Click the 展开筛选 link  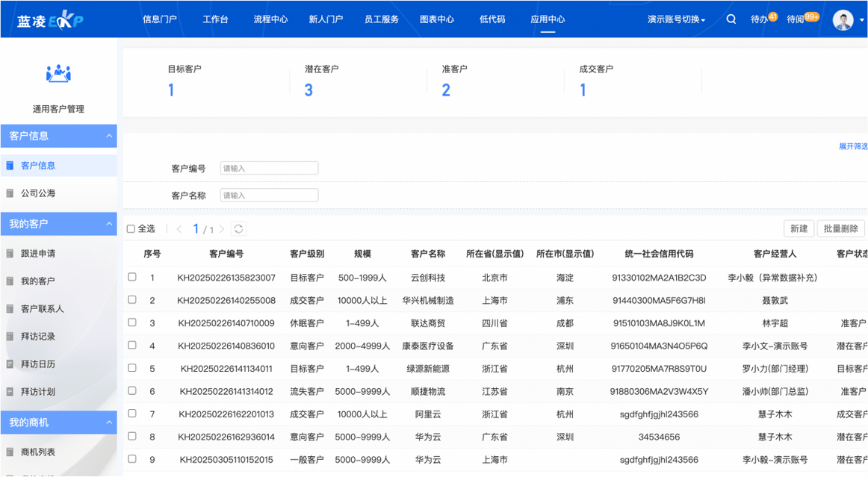tap(853, 146)
